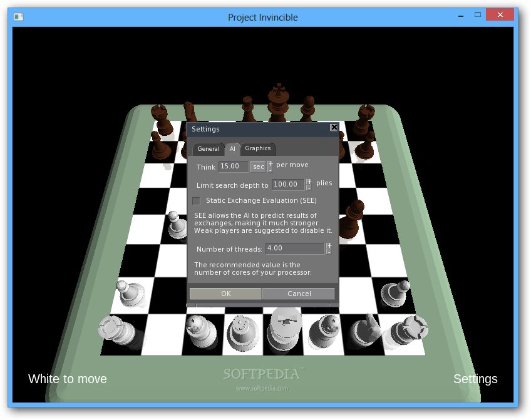Enable Static Exchange Evaluation checkbox
Screen dimensions: 531x420
196,201
